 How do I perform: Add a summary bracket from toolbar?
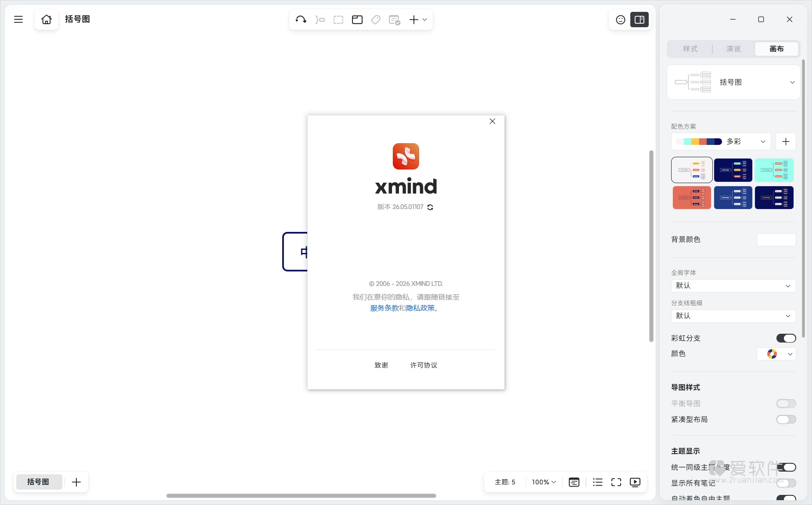320,19
